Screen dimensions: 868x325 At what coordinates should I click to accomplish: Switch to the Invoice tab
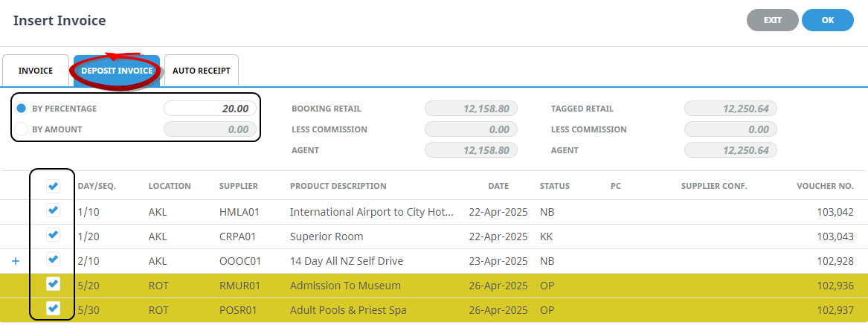pyautogui.click(x=36, y=71)
